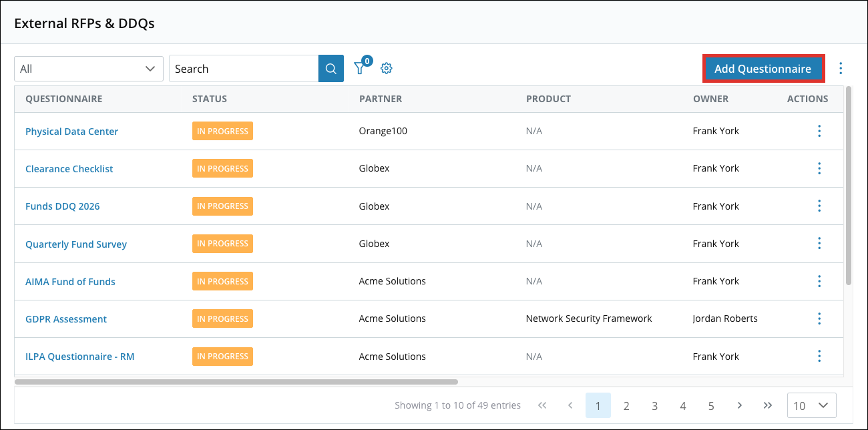This screenshot has width=868, height=430.
Task: Open actions menu for Funds DDQ 2026
Action: [x=819, y=206]
